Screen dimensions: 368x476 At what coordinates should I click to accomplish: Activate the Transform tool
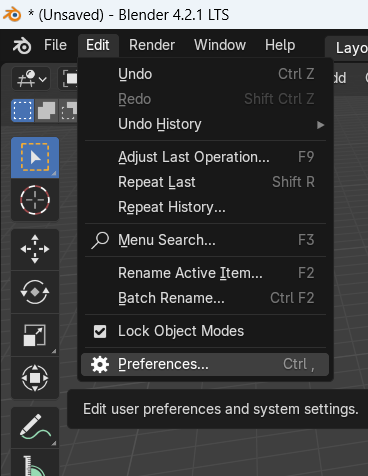35,378
